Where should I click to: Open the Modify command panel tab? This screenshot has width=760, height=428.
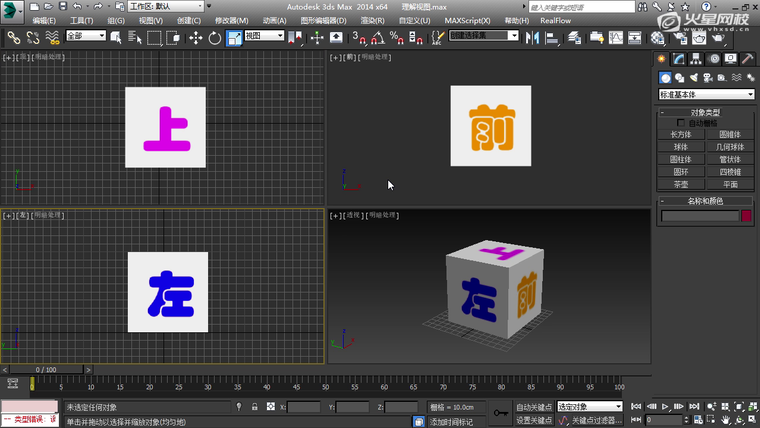pos(678,59)
